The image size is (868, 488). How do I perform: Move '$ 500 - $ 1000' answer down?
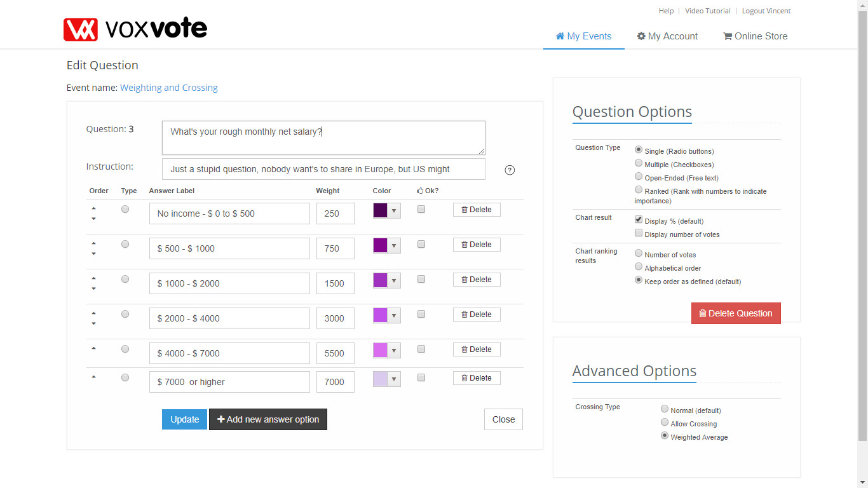click(x=94, y=254)
